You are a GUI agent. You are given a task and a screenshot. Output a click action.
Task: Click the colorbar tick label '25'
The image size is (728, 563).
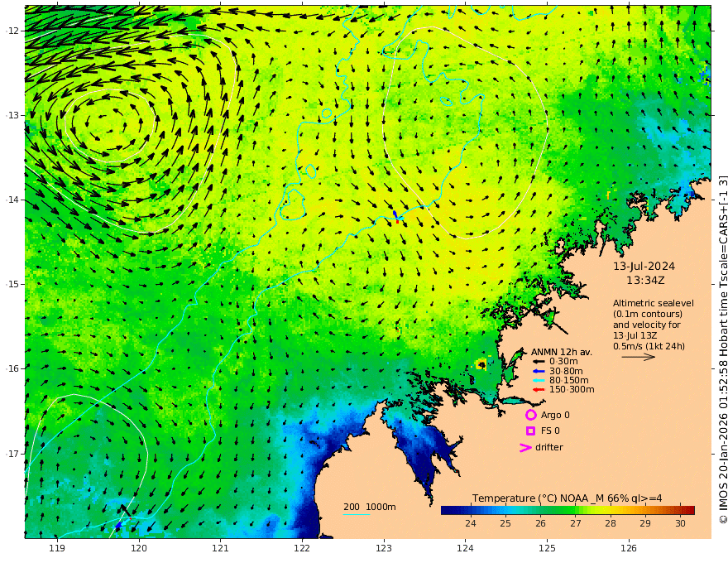click(x=505, y=523)
